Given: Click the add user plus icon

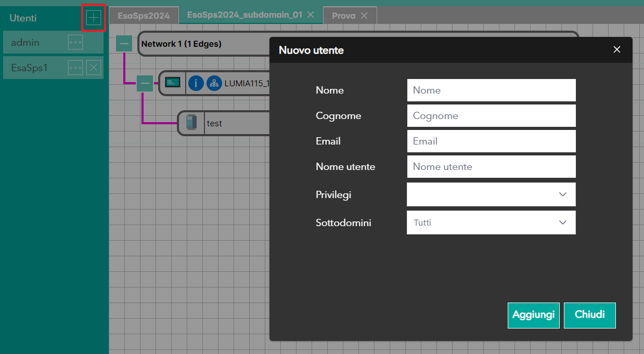Looking at the screenshot, I should [x=93, y=18].
